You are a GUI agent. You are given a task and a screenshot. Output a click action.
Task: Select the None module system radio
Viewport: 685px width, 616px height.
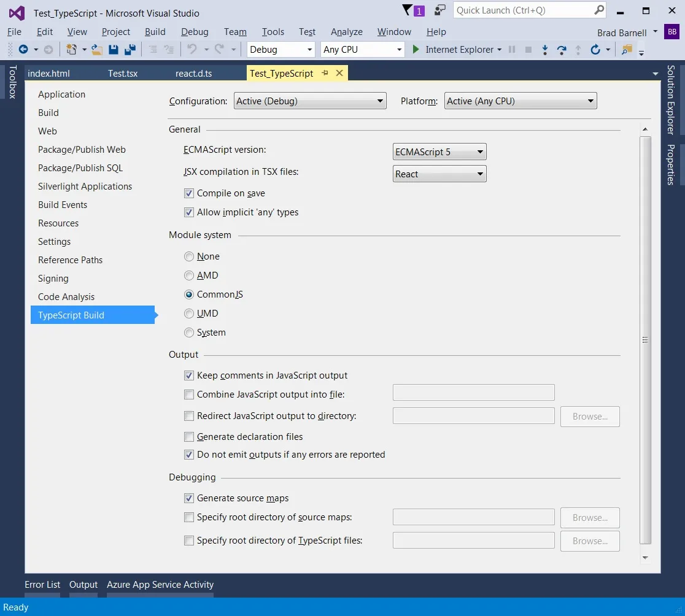[x=188, y=256]
